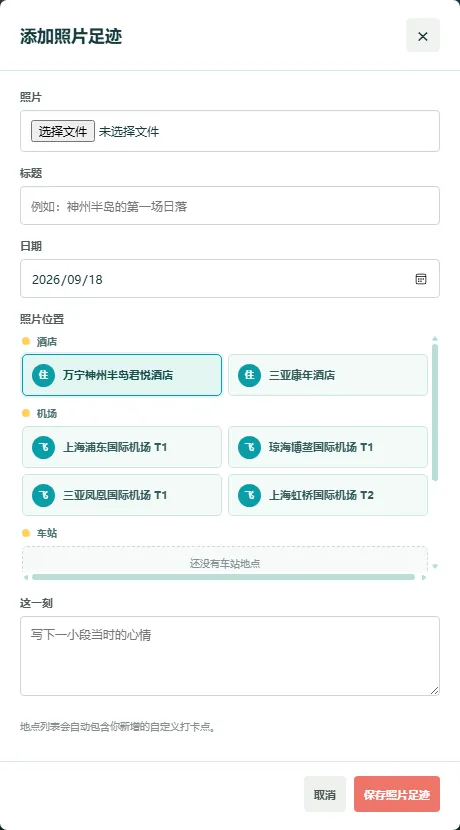Viewport: 460px width, 830px height.
Task: Click the 未选择文件 status text
Action: (x=129, y=131)
